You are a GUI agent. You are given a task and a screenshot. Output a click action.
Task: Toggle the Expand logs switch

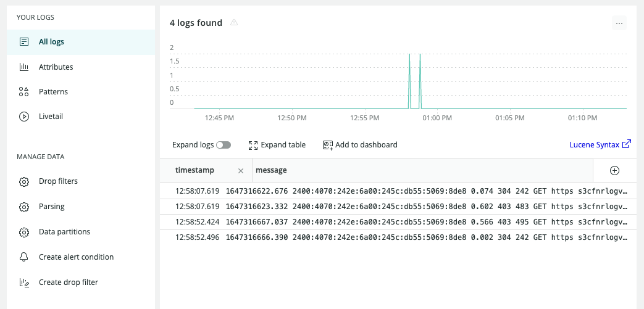223,145
